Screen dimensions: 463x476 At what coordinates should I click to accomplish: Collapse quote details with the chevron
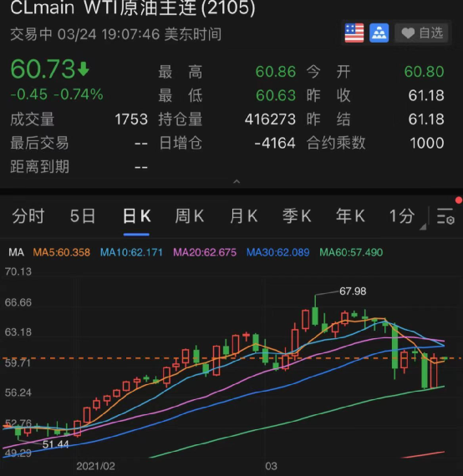[237, 181]
